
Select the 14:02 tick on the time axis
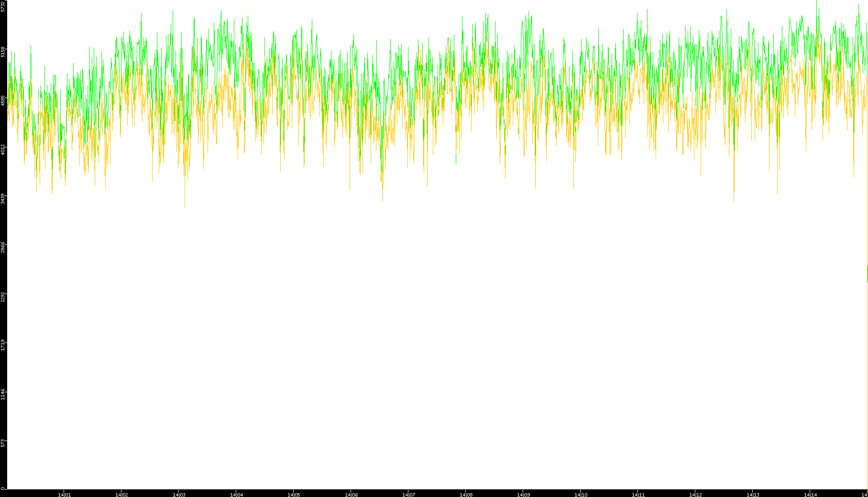tap(121, 495)
